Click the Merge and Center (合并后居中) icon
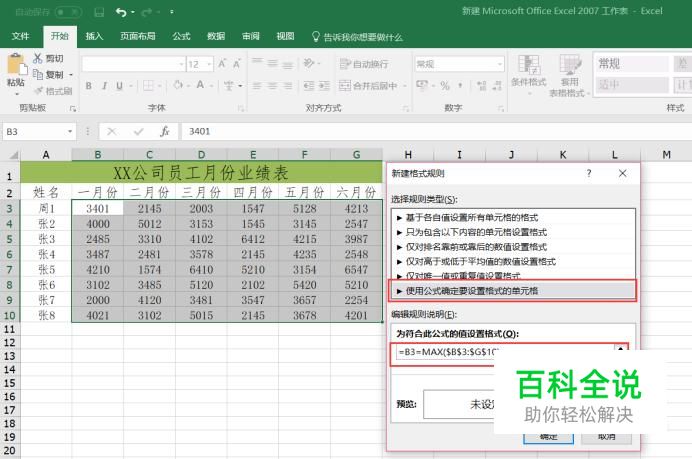 pos(346,86)
